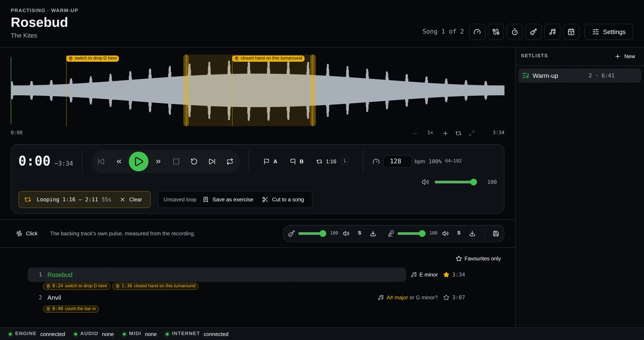Click the loop region's left handle
This screenshot has height=340, width=644.
pos(186,90)
